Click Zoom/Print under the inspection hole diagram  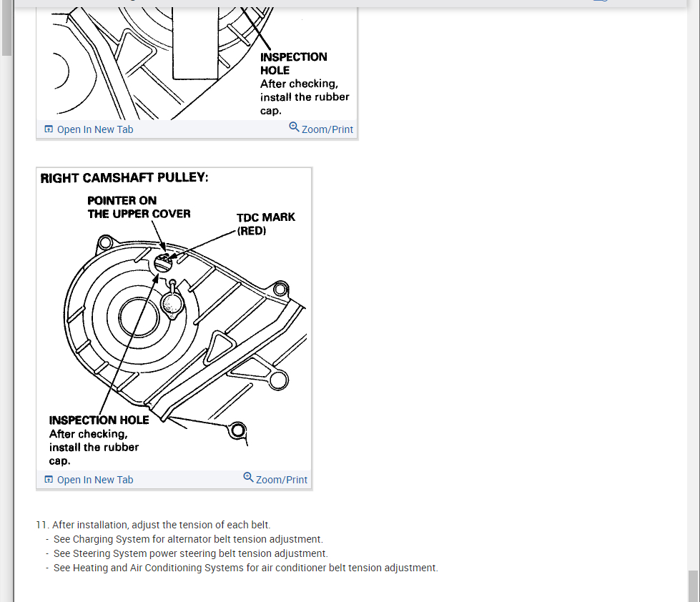[321, 129]
